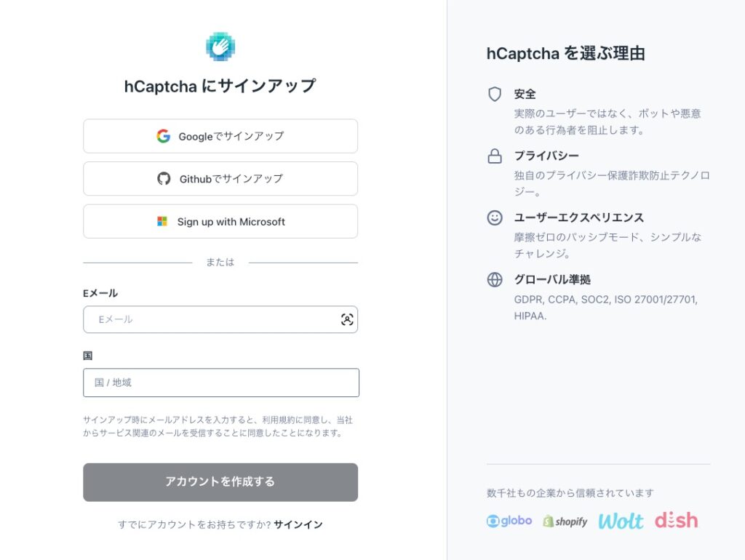The height and width of the screenshot is (560, 745).
Task: Click the padlock icon next to プライバシー
Action: tap(495, 156)
